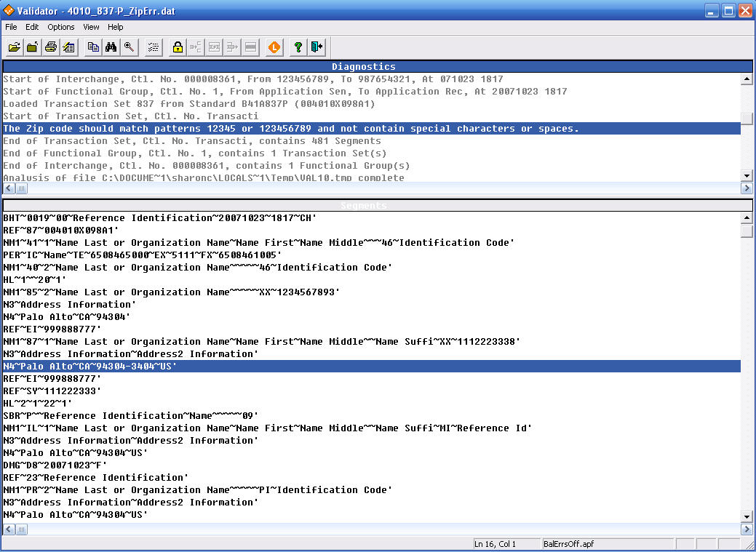Click the greyed-out boxed segment icon
This screenshot has height=552, width=756.
point(214,47)
